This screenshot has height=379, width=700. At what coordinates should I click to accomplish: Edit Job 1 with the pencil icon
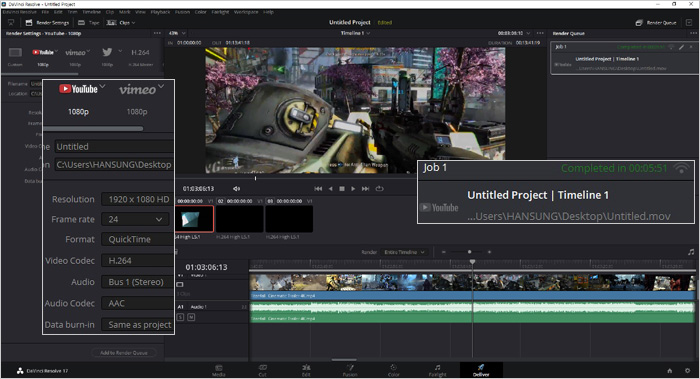(682, 47)
